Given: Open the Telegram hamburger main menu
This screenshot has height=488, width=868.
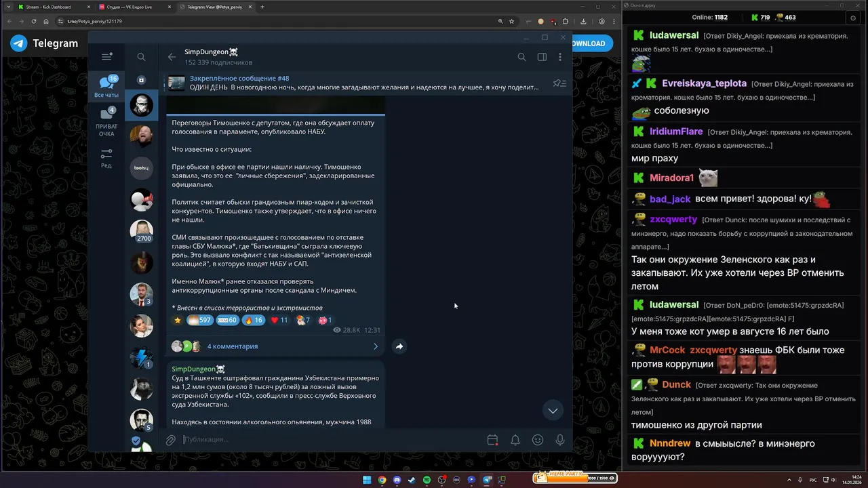Looking at the screenshot, I should click(x=106, y=57).
